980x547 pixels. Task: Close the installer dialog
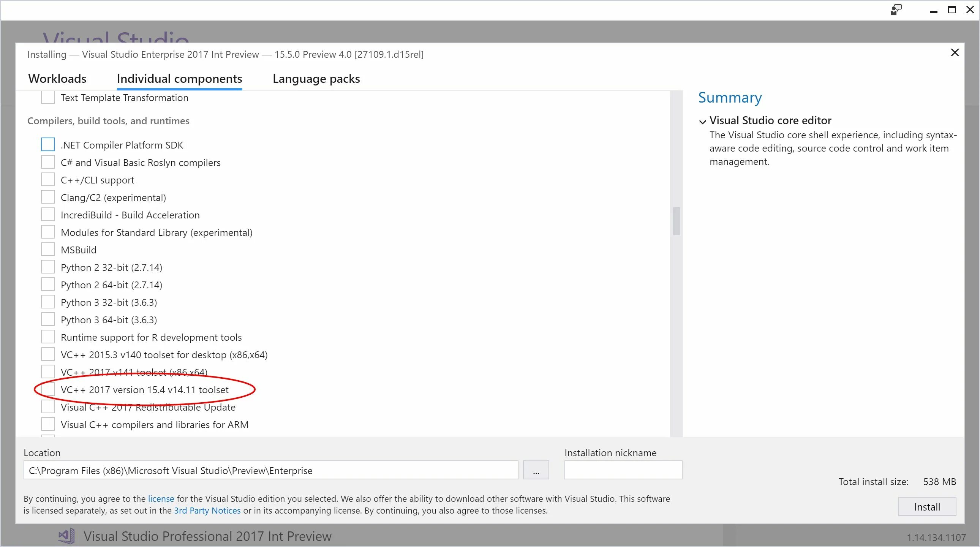(x=955, y=53)
